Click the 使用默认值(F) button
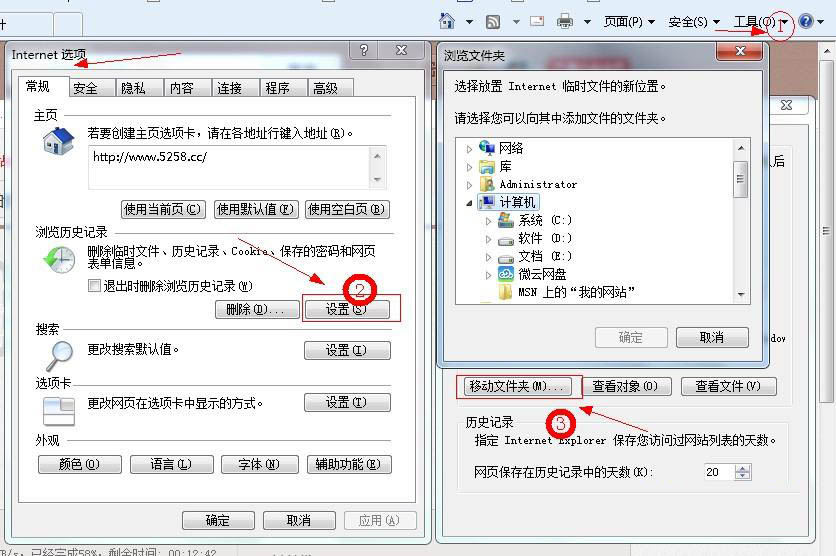 (x=256, y=209)
